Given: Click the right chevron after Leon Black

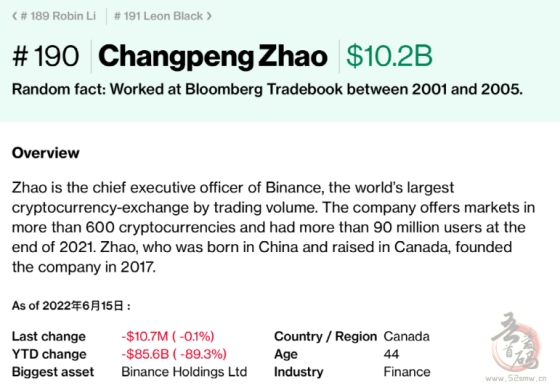Looking at the screenshot, I should tap(209, 16).
